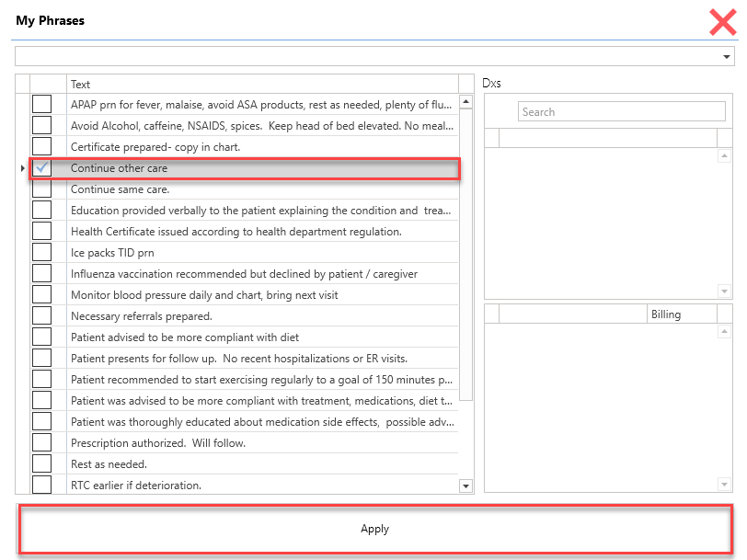Check 'Influenza vaccination recommended but declined' box
The width and height of the screenshot is (747, 560).
click(42, 273)
